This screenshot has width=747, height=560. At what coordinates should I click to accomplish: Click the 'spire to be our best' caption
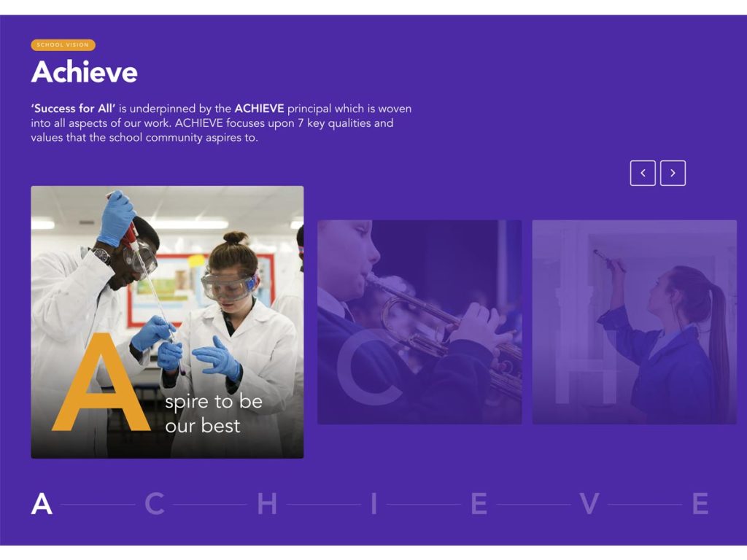214,413
